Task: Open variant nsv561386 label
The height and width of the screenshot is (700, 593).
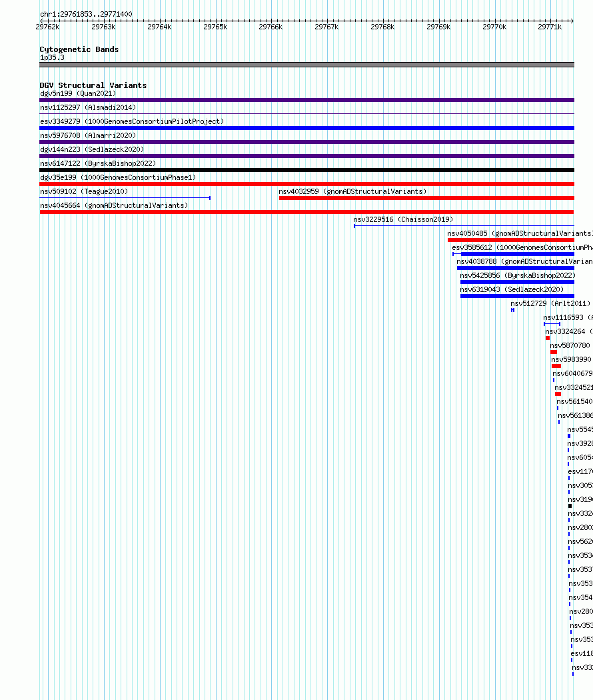Action: (x=575, y=415)
